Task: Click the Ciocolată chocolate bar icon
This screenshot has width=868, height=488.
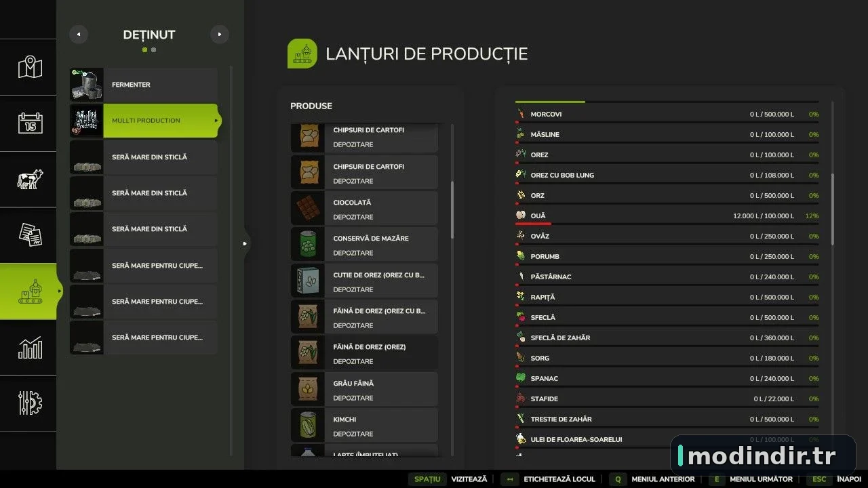Action: point(308,209)
